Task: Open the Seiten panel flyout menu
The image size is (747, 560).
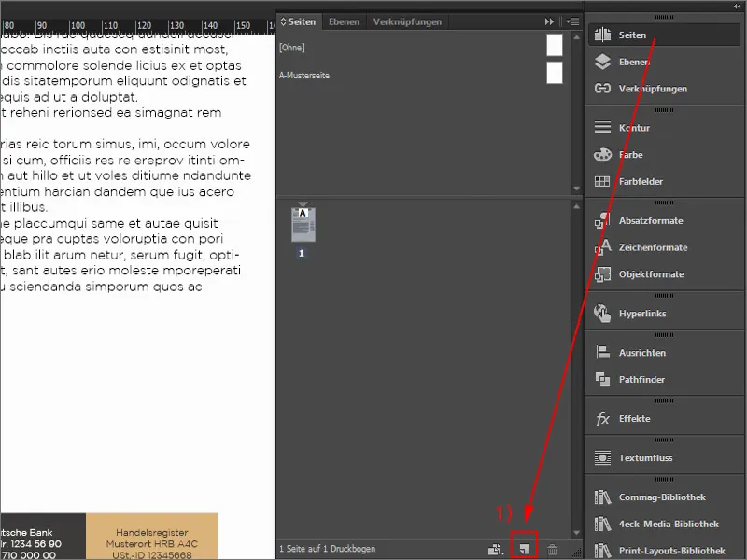Action: 572,21
